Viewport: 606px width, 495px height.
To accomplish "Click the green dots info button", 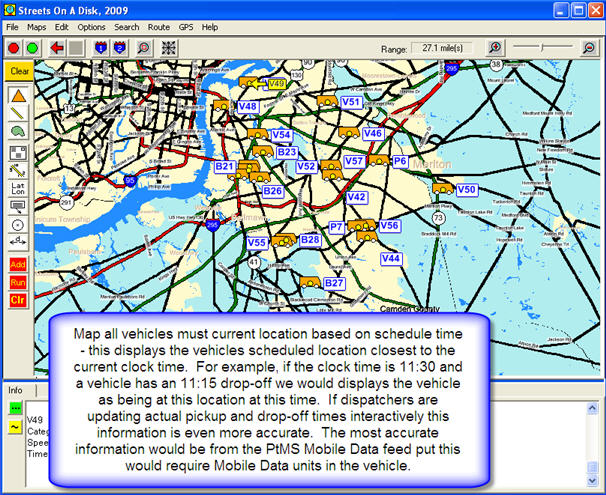I will point(15,408).
